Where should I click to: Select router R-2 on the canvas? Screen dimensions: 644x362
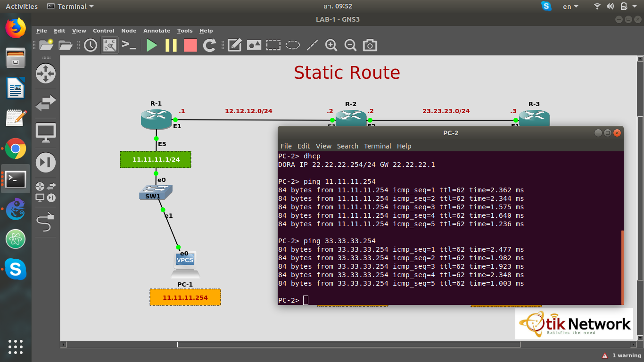click(x=351, y=117)
